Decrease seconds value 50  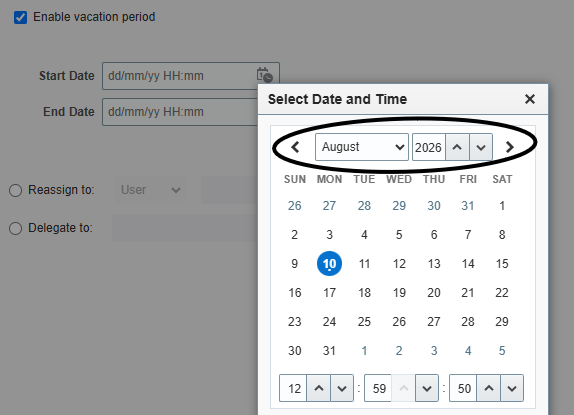[x=512, y=388]
